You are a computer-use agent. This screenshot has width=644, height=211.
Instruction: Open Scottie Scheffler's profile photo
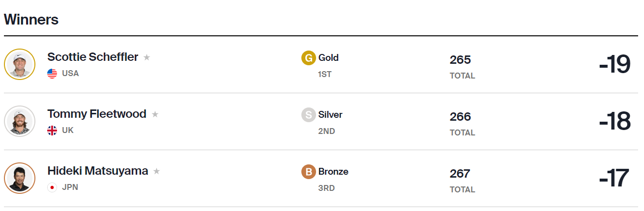tap(20, 64)
